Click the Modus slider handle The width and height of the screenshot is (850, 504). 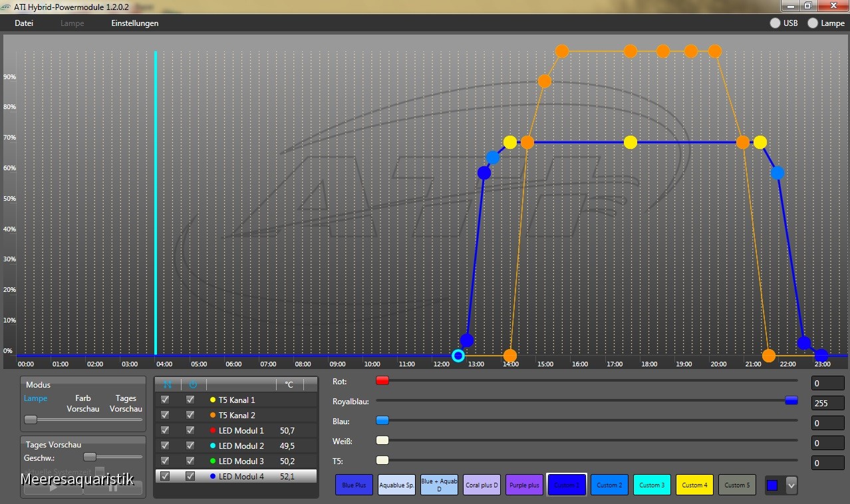[x=31, y=420]
